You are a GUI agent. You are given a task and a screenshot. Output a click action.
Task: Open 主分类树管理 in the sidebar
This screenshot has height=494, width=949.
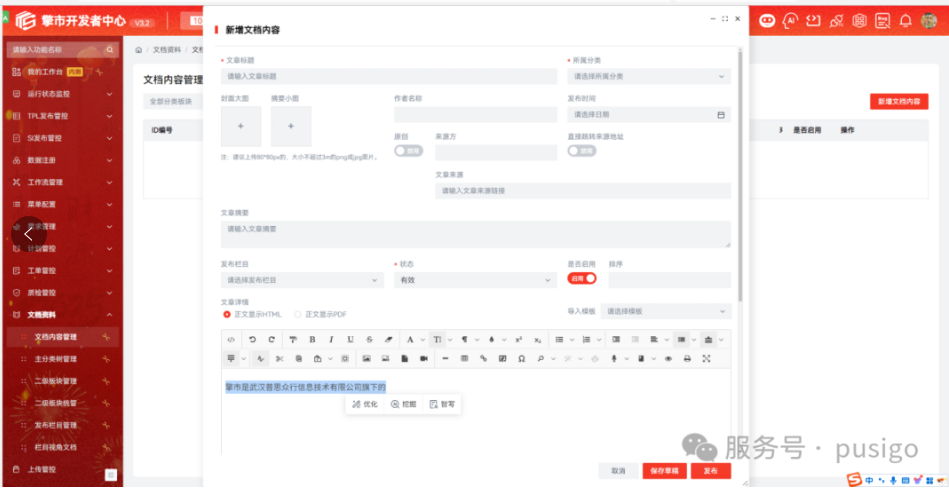56,359
